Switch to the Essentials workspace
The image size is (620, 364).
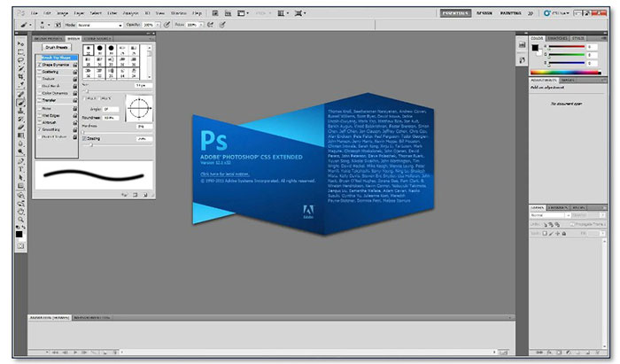pyautogui.click(x=455, y=13)
